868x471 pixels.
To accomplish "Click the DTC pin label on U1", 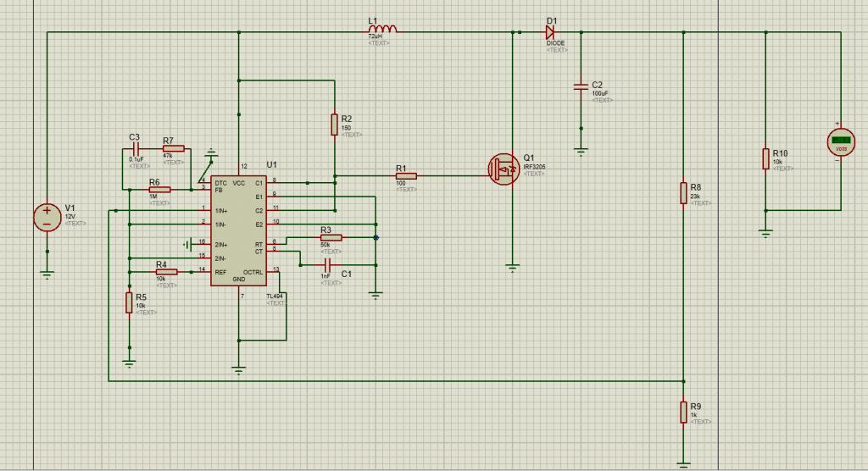I will (221, 183).
